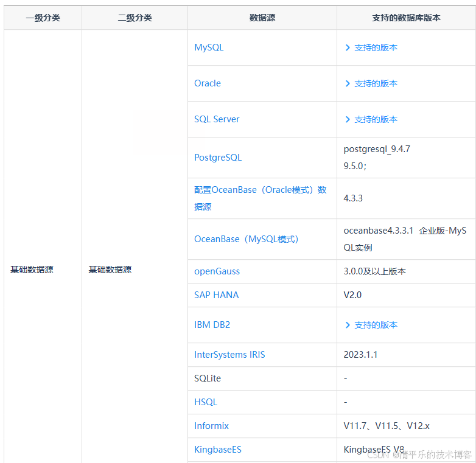
Task: Open the MySQL data source link
Action: (209, 47)
